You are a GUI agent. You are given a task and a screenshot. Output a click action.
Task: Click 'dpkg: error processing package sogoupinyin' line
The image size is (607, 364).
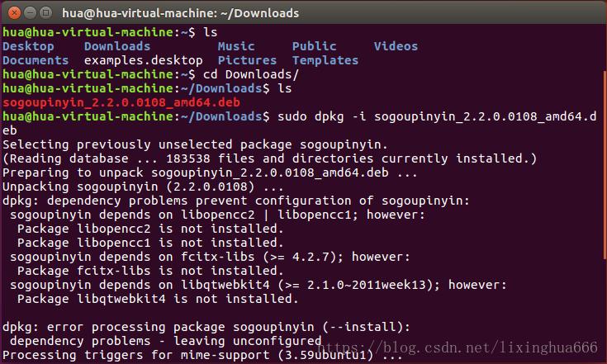[206, 327]
